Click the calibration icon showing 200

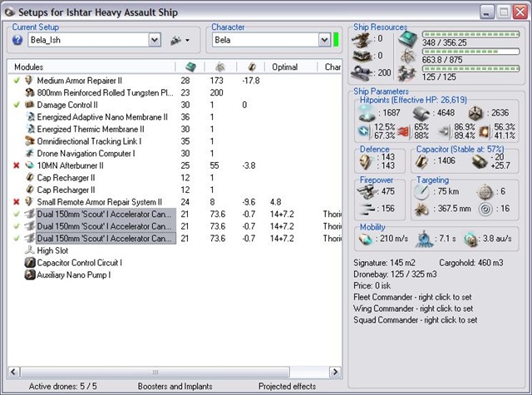coord(361,72)
